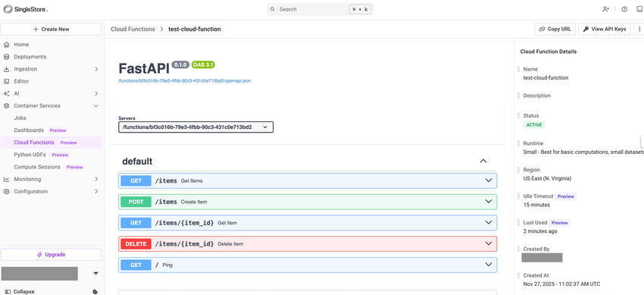Click the Editor icon in sidebar
Viewport: 644px width, 295px height.
click(x=6, y=81)
